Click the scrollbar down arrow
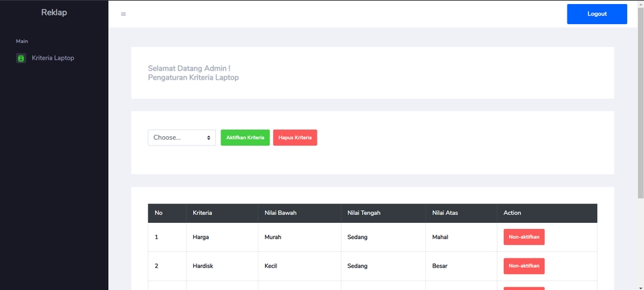The height and width of the screenshot is (290, 644). coord(640,287)
